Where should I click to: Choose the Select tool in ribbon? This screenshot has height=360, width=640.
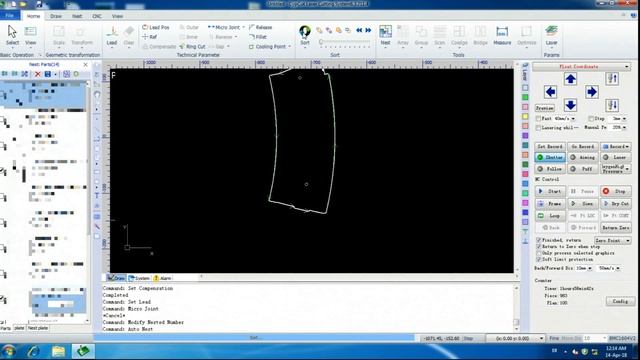(x=12, y=35)
